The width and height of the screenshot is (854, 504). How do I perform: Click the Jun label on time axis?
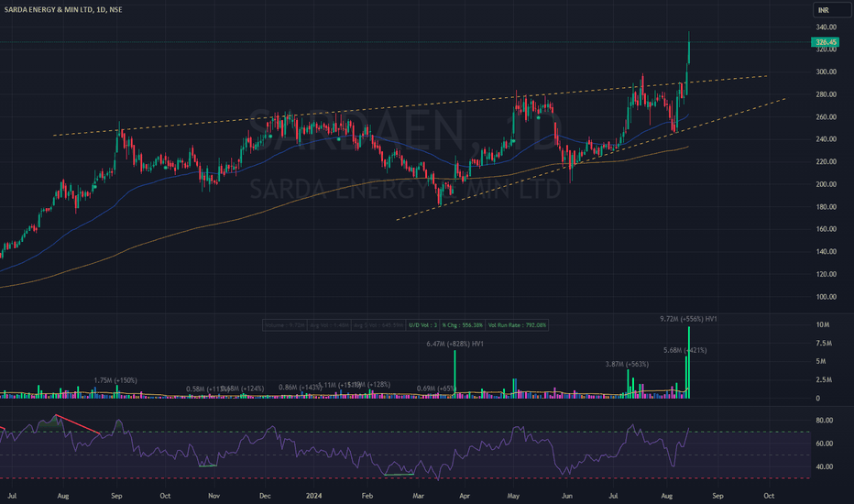point(567,496)
